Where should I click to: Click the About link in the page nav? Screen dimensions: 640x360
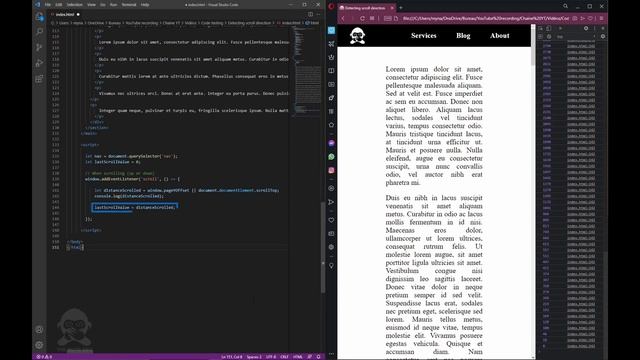coord(500,36)
